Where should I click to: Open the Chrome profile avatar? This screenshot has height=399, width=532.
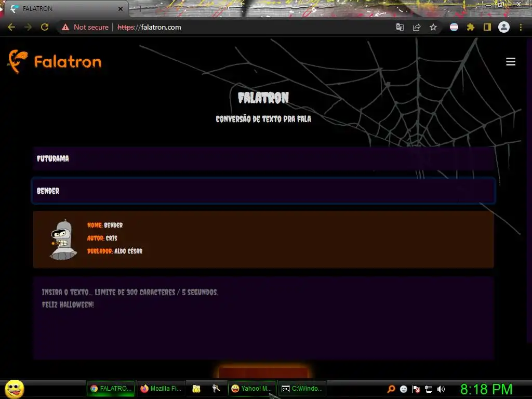[x=504, y=27]
